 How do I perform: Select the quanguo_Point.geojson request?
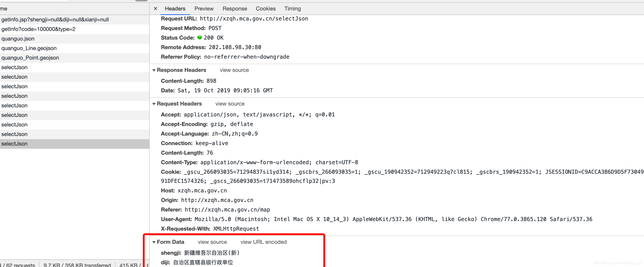(x=30, y=58)
